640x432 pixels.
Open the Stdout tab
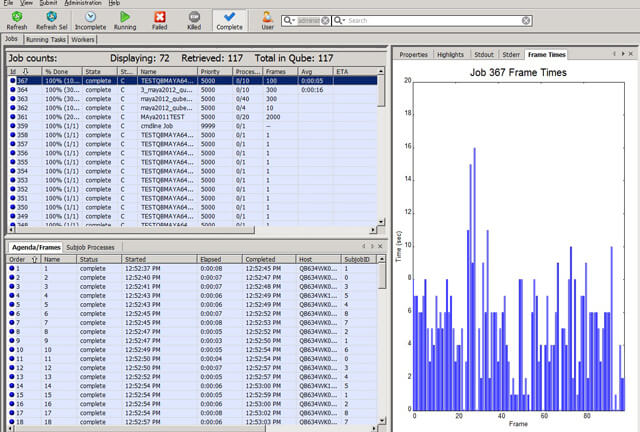[x=484, y=54]
